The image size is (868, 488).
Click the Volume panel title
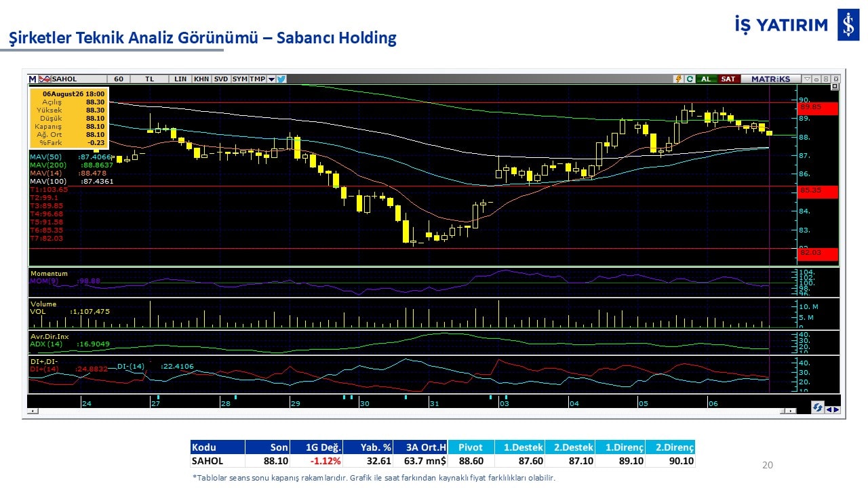pyautogui.click(x=43, y=304)
